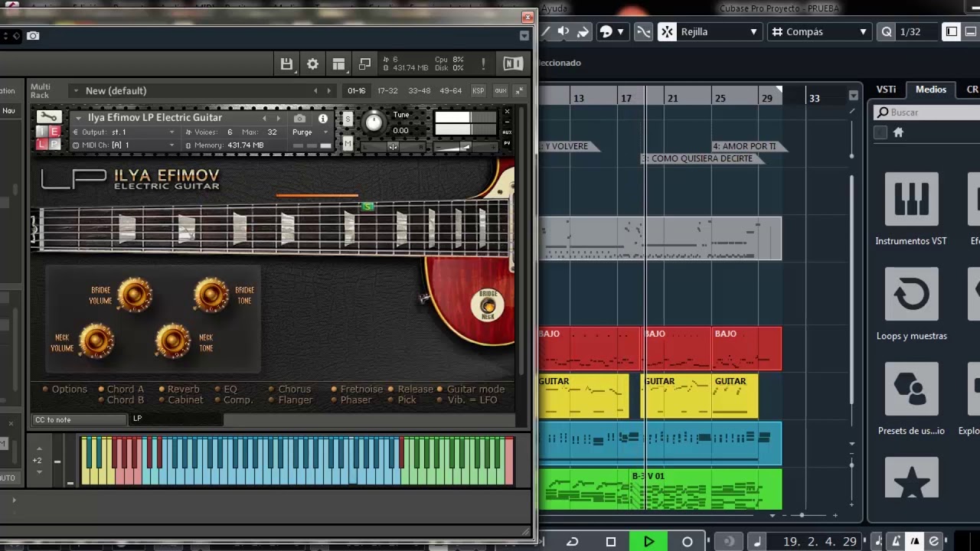The image size is (980, 551).
Task: Select rack page 17-32
Action: click(387, 90)
